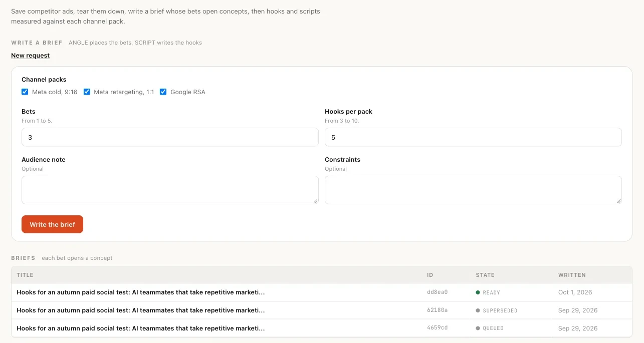Click the BRIEFS section heading
The height and width of the screenshot is (343, 644).
point(23,258)
